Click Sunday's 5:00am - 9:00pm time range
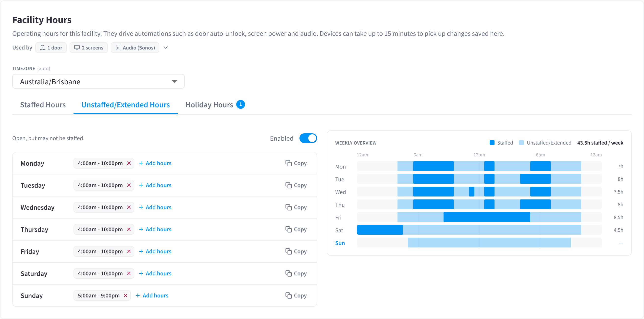The image size is (644, 319). tap(99, 295)
